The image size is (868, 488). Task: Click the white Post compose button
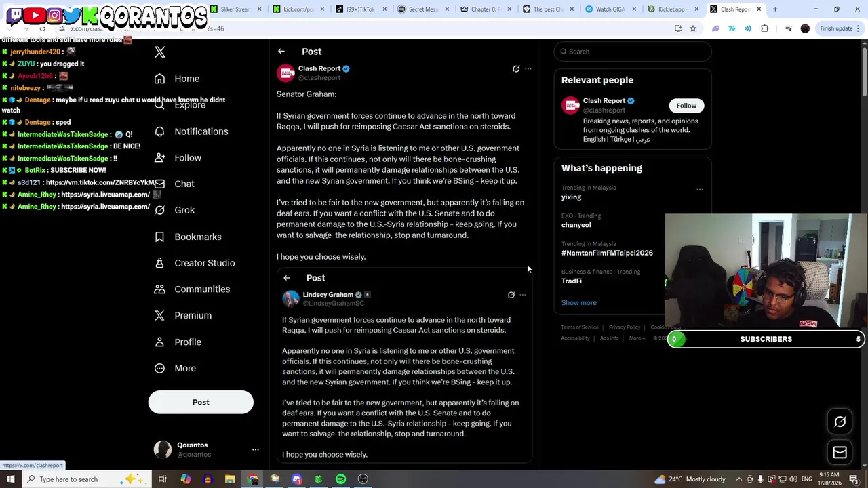click(x=201, y=402)
